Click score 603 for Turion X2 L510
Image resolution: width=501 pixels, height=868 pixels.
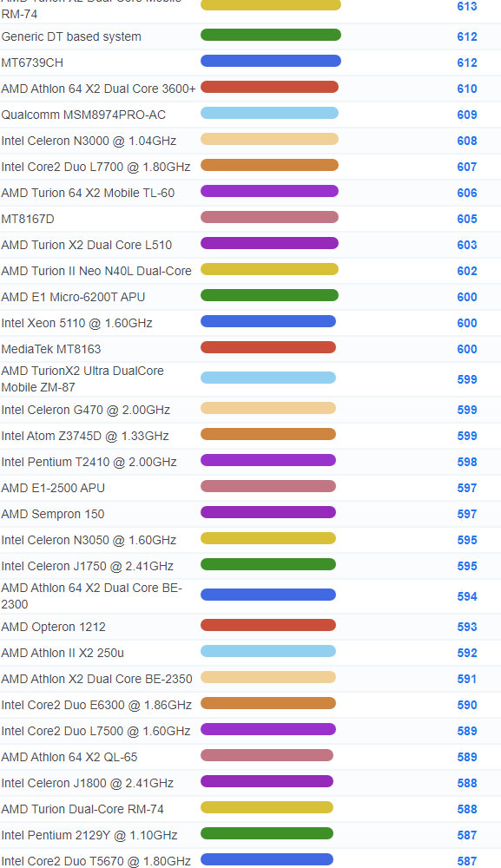click(x=467, y=246)
